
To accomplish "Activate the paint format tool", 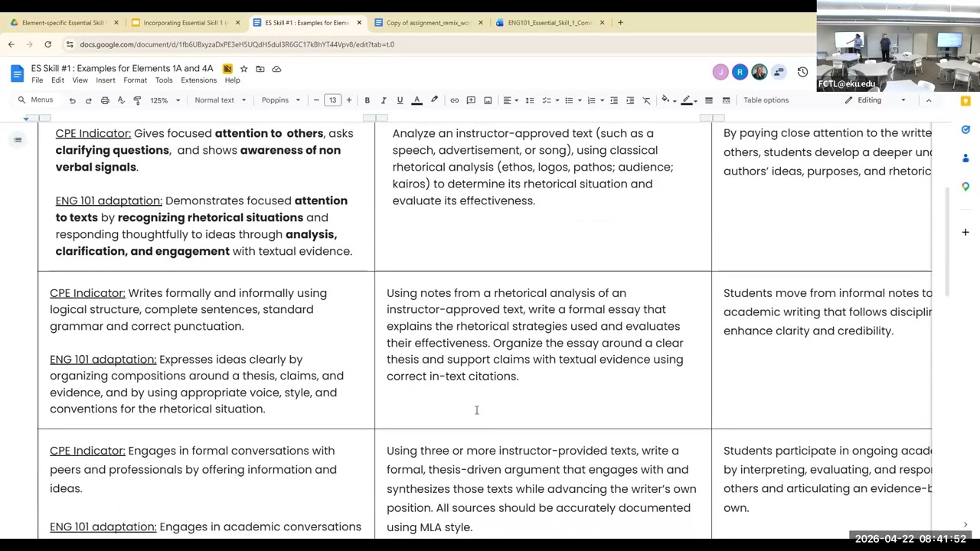I will tap(137, 100).
